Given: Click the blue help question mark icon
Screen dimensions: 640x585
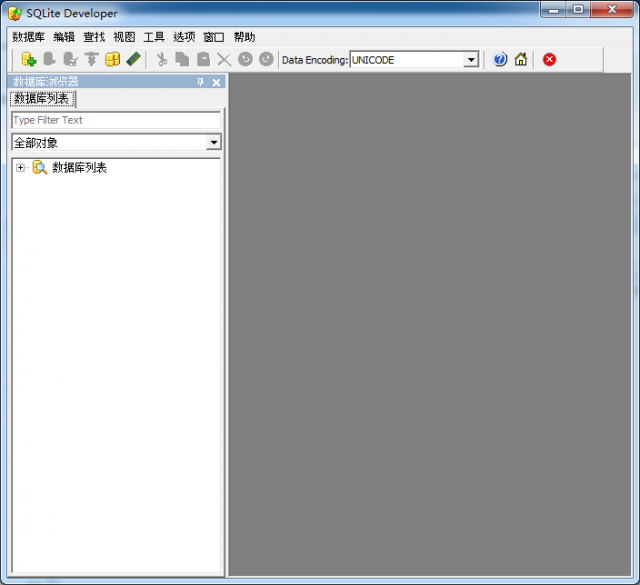Looking at the screenshot, I should pos(500,60).
